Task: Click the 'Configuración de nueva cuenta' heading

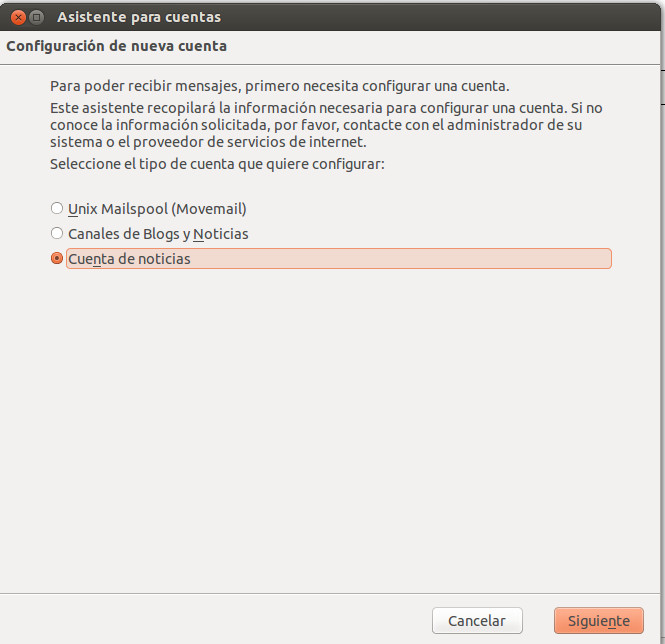Action: coord(117,46)
